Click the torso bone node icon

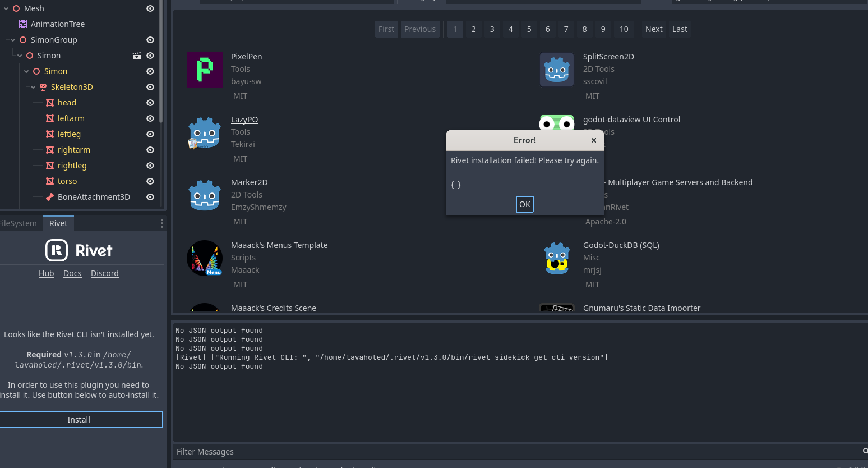point(50,181)
